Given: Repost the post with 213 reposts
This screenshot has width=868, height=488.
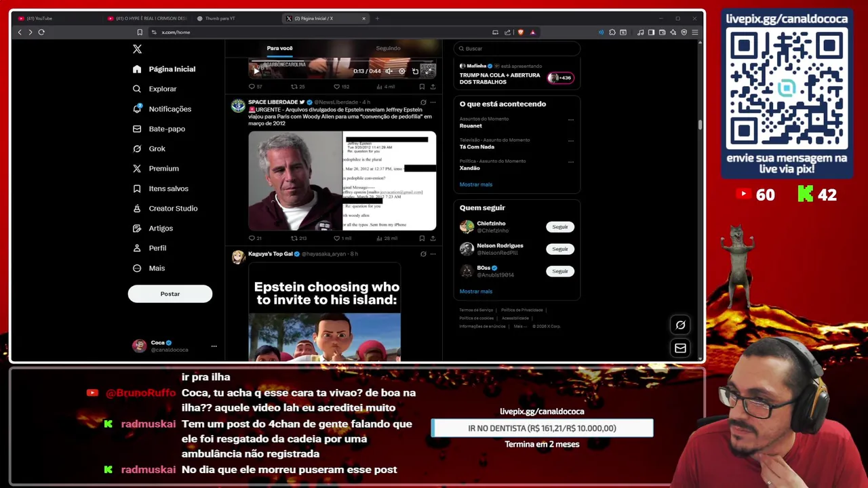Looking at the screenshot, I should point(298,238).
